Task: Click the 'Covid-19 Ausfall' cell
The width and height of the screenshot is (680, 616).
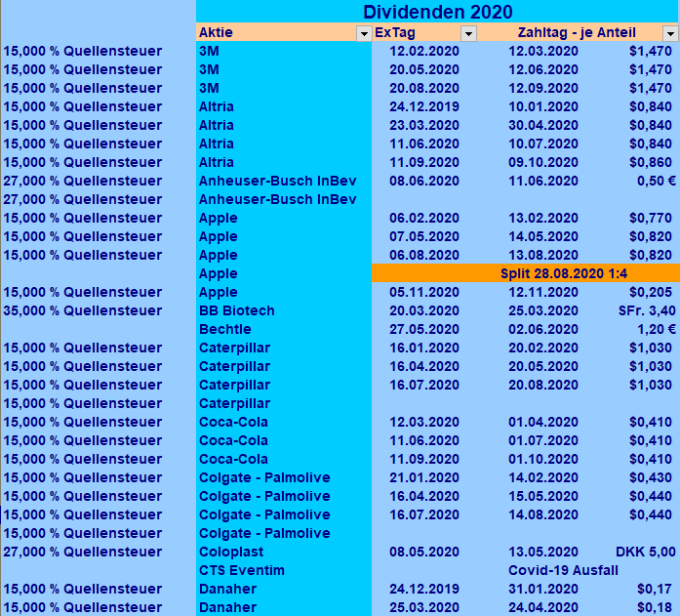Action: click(x=563, y=571)
